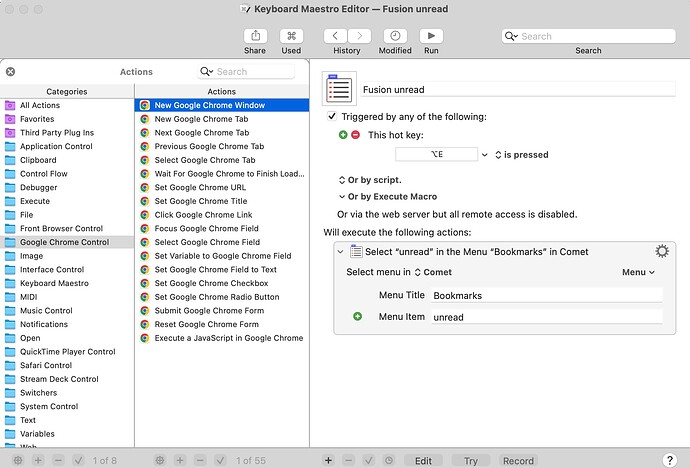The image size is (690, 468).
Task: Toggle action enabled checkmark in bottom bar
Action: pyautogui.click(x=369, y=461)
